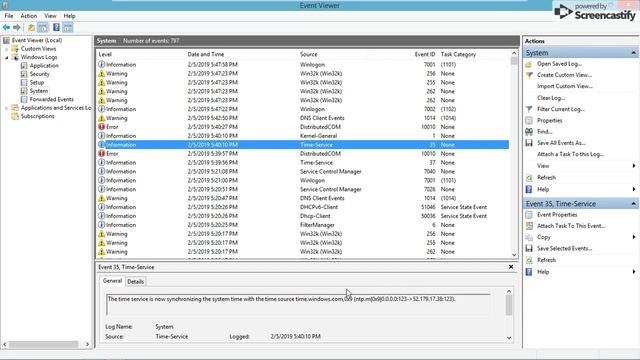Viewport: 640px width, 360px height.
Task: Open Help submenu arrow under System actions
Action: 634,189
